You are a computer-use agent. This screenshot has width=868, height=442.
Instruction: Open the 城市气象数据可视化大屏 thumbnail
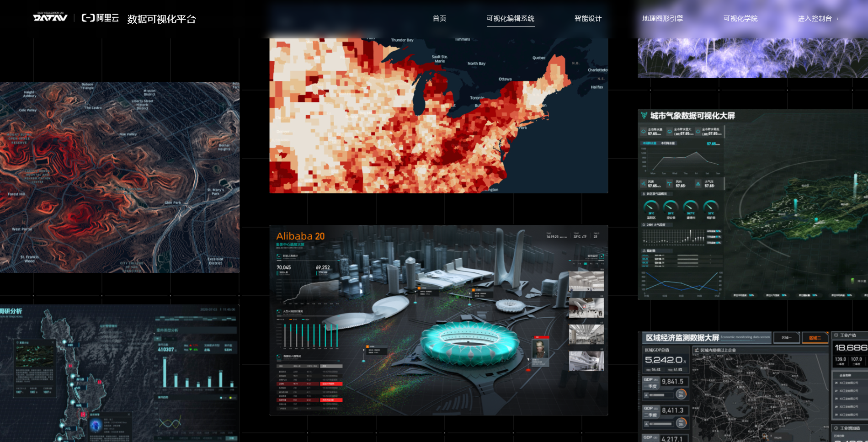click(x=753, y=204)
